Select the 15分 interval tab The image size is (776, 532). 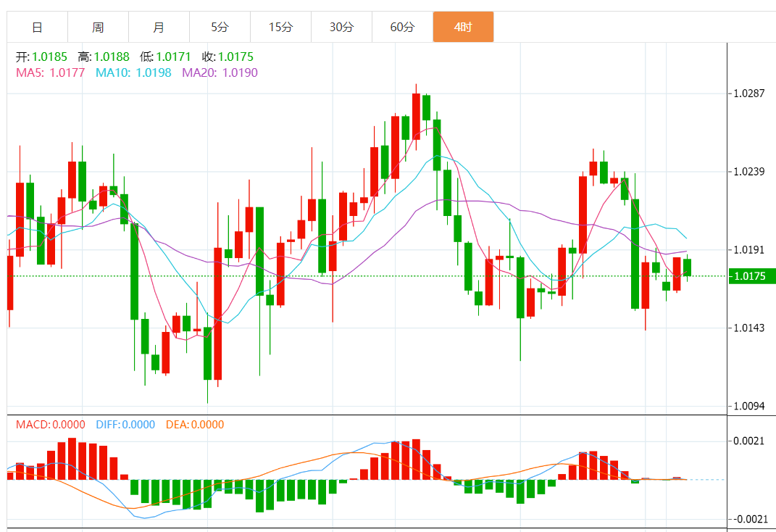(x=280, y=28)
